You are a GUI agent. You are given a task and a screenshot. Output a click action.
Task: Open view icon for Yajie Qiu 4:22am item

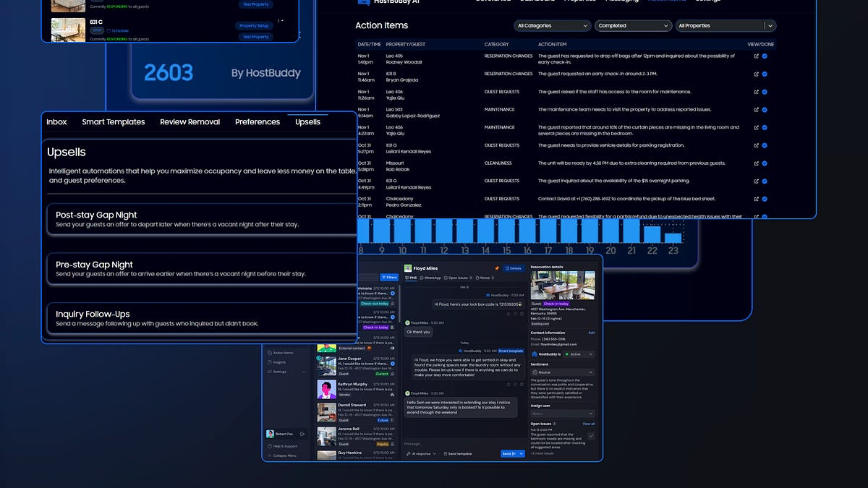(757, 127)
